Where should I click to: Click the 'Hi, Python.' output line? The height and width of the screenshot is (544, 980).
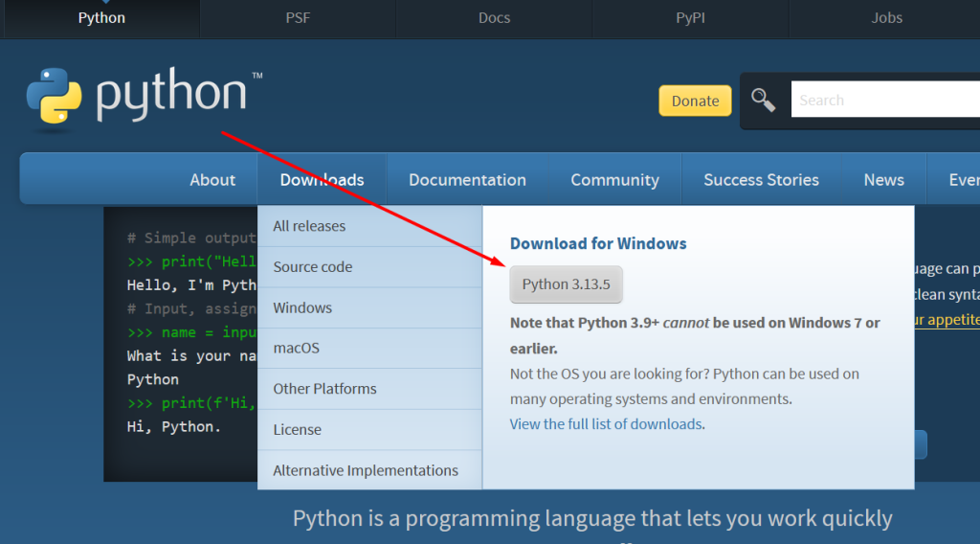(x=174, y=426)
